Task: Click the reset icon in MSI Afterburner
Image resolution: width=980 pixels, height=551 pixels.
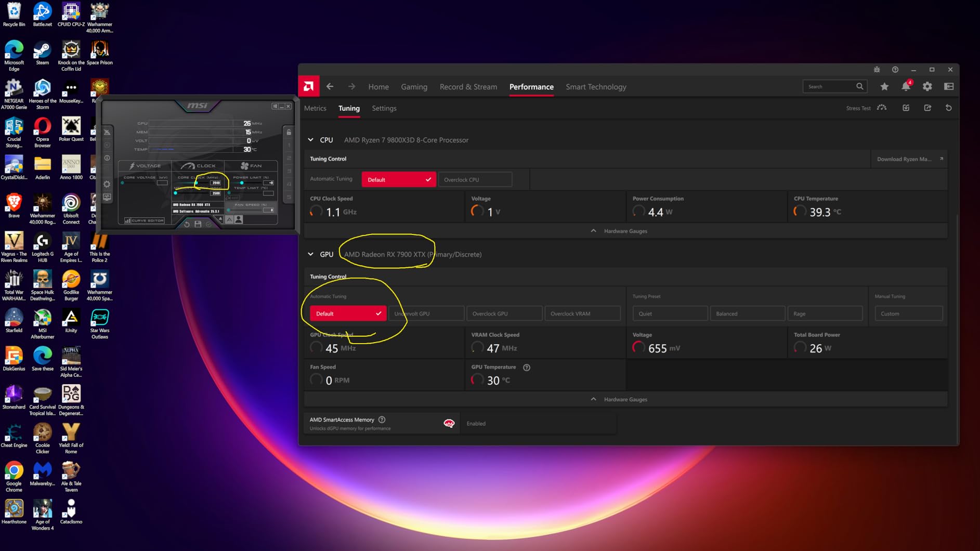Action: tap(187, 224)
